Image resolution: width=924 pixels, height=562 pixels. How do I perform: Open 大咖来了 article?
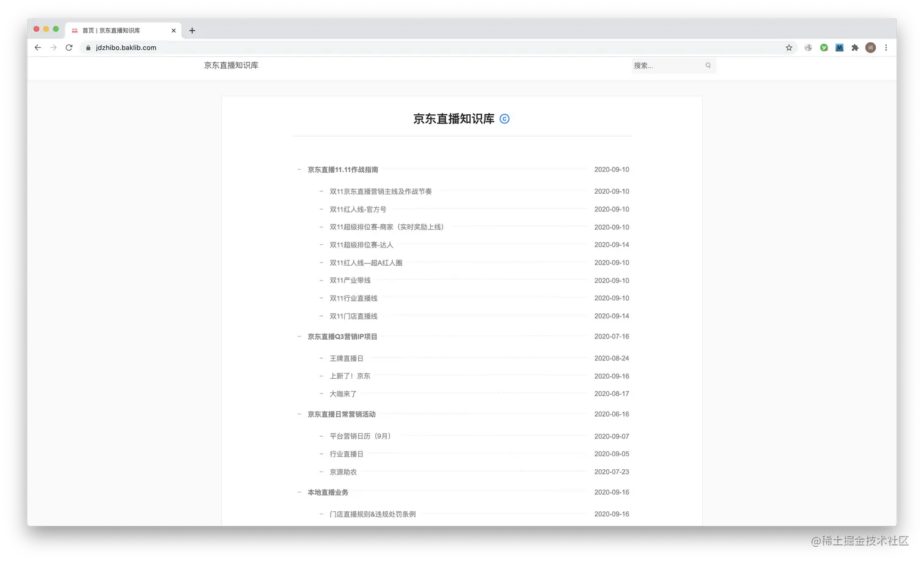pos(343,394)
